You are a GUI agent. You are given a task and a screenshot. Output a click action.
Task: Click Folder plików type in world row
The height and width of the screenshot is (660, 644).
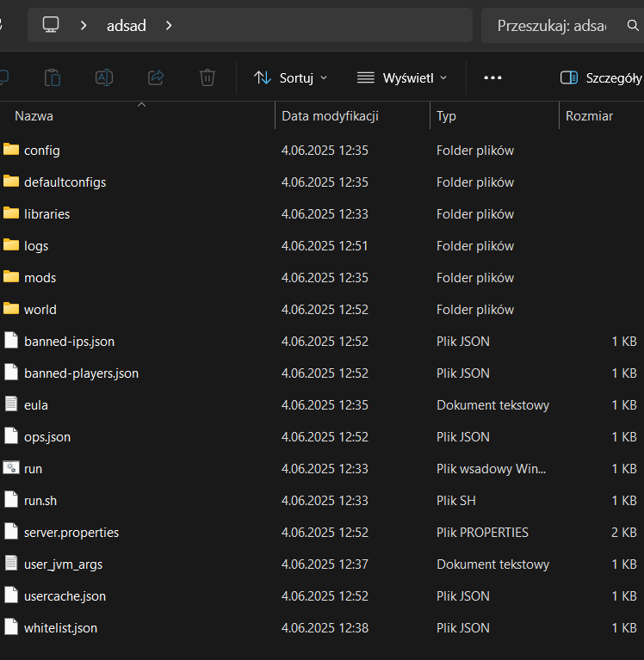[475, 310]
